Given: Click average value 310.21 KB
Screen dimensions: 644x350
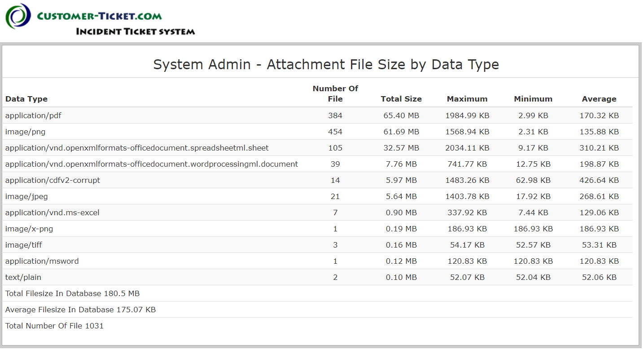Looking at the screenshot, I should (x=599, y=148).
